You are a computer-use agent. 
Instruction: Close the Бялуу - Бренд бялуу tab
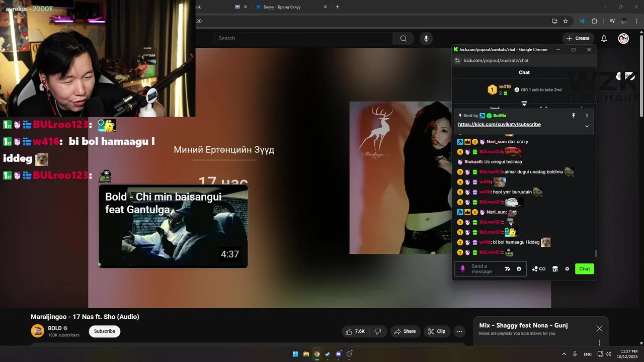click(325, 7)
